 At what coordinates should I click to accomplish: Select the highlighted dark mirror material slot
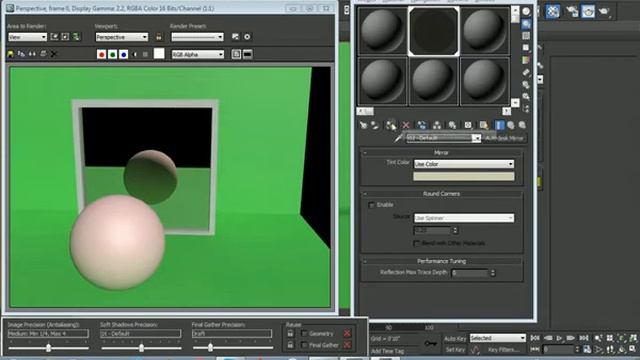[433, 31]
